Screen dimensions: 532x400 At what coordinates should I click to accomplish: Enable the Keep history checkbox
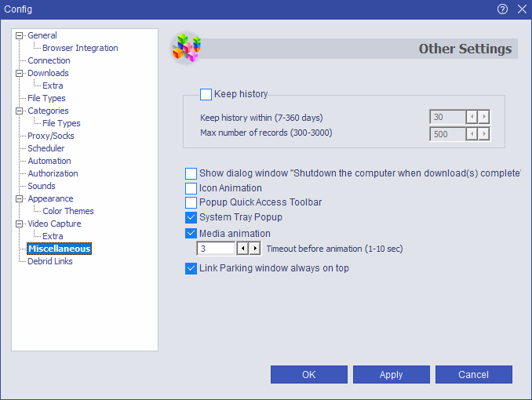point(206,94)
